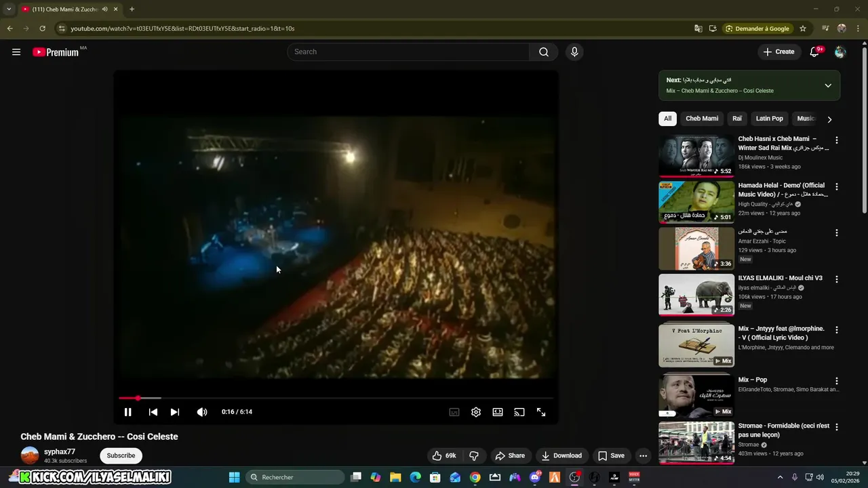Select the Raï filter chip
The height and width of the screenshot is (488, 868).
point(737,119)
